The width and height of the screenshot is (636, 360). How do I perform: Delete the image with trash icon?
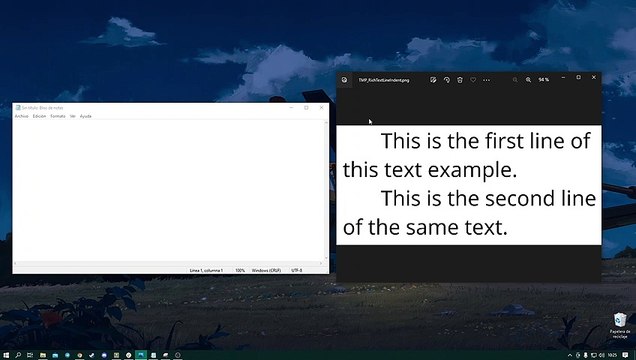pos(460,80)
